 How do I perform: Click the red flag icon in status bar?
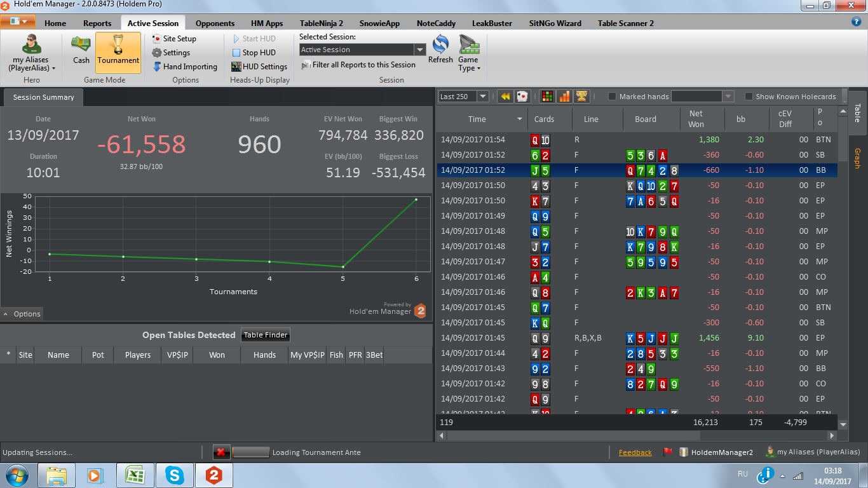tap(668, 452)
